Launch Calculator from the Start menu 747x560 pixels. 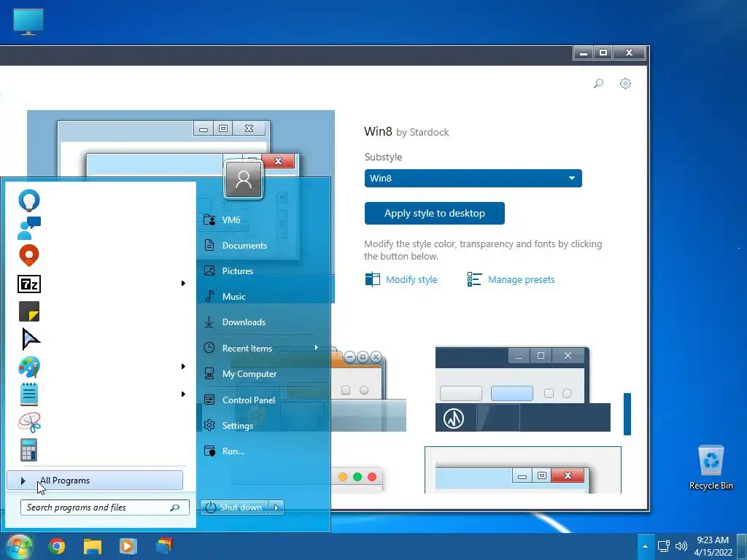(x=28, y=450)
